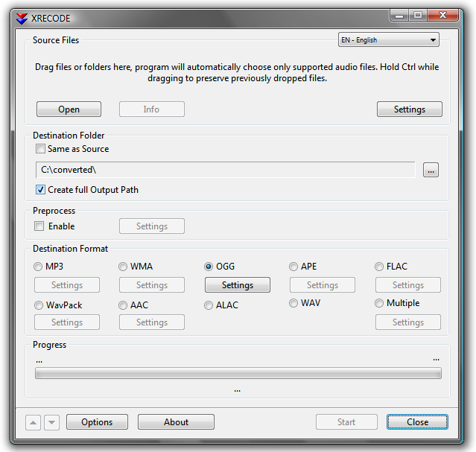The image size is (476, 452).
Task: Maximize the XRECODE window
Action: (x=418, y=15)
